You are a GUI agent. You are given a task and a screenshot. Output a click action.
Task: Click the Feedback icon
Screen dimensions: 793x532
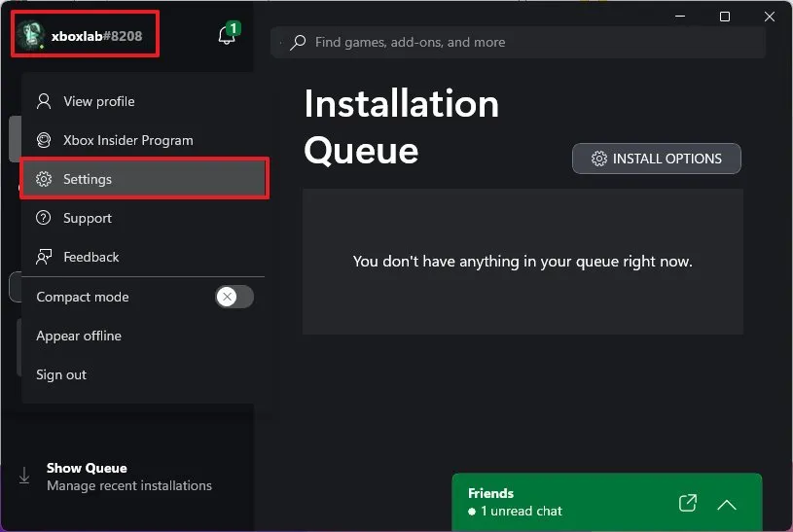click(44, 257)
